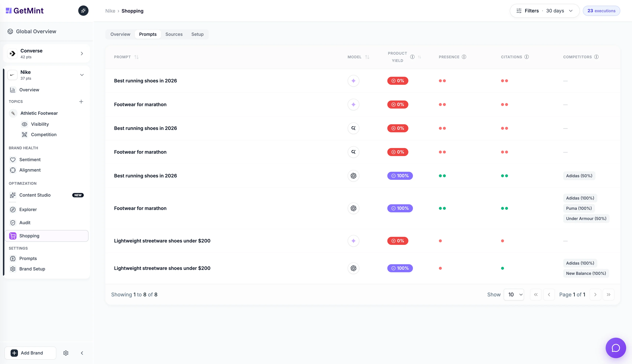This screenshot has width=632, height=364.
Task: Add a new topic with plus icon
Action: pyautogui.click(x=81, y=101)
